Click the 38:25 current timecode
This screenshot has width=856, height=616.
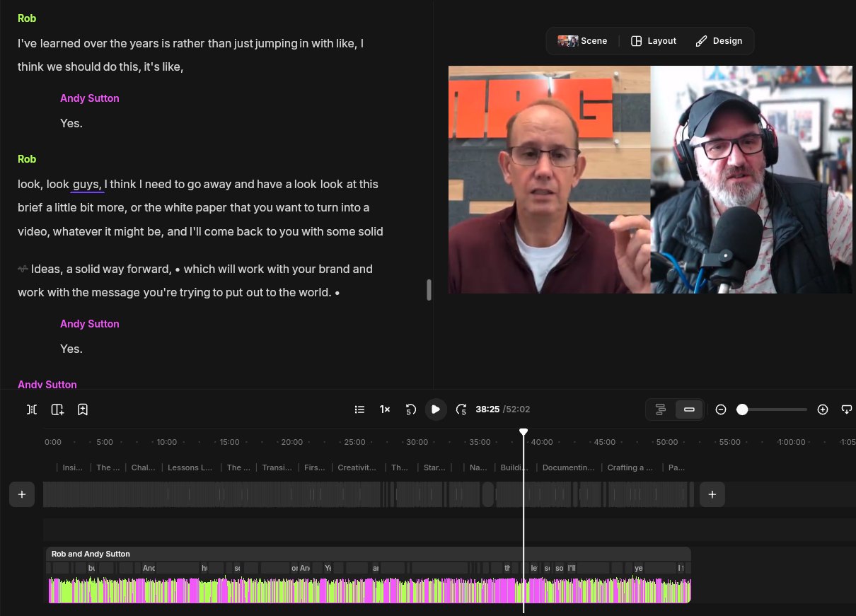(487, 409)
